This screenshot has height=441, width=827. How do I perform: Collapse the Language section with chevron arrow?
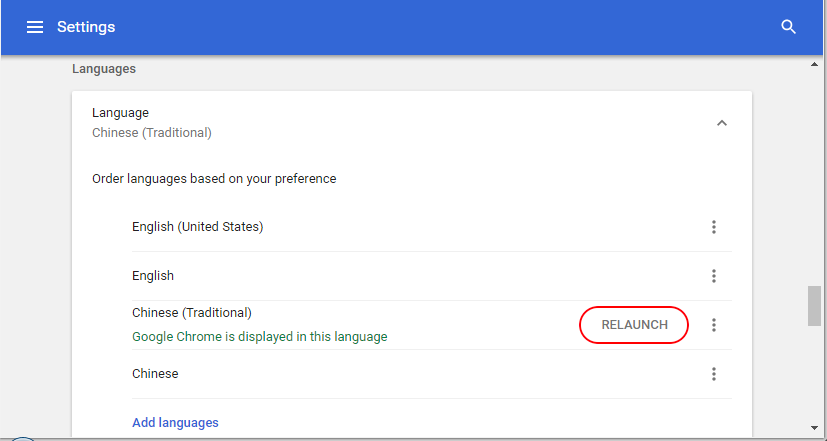point(722,123)
